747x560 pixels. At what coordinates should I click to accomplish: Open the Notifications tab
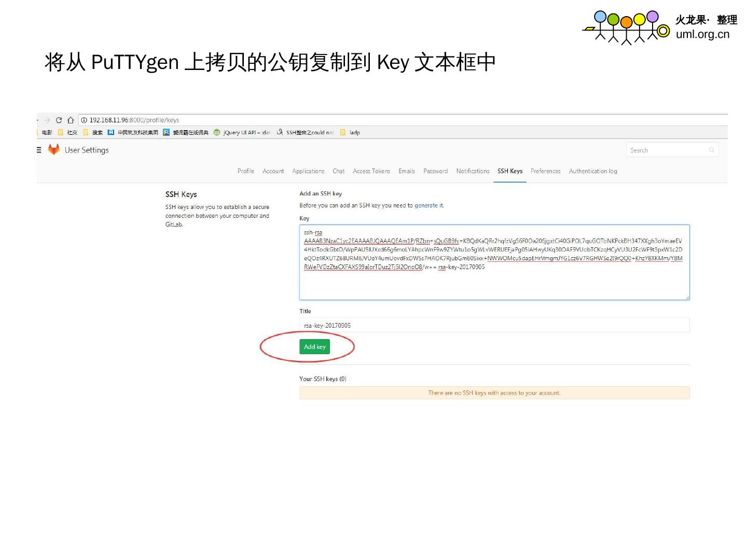(x=473, y=171)
